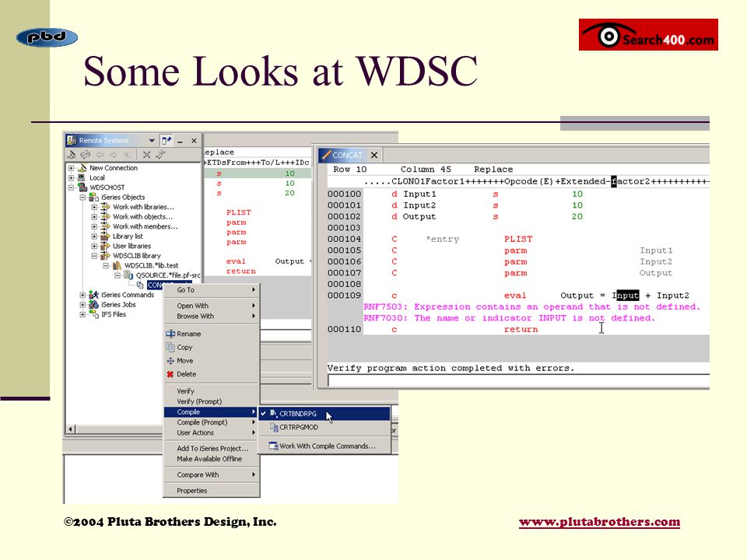The width and height of the screenshot is (747, 560).
Task: Click the Search400.com banner
Action: click(x=648, y=35)
